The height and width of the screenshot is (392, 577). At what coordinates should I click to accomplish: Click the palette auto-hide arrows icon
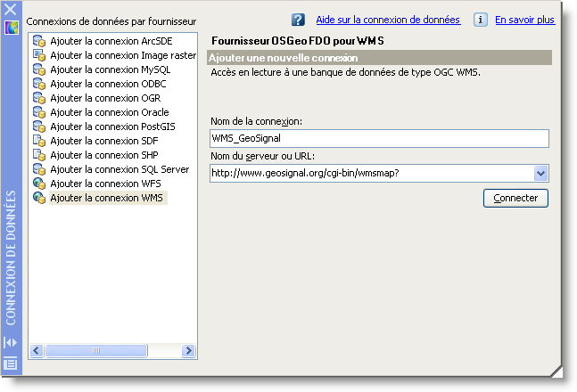[x=11, y=342]
